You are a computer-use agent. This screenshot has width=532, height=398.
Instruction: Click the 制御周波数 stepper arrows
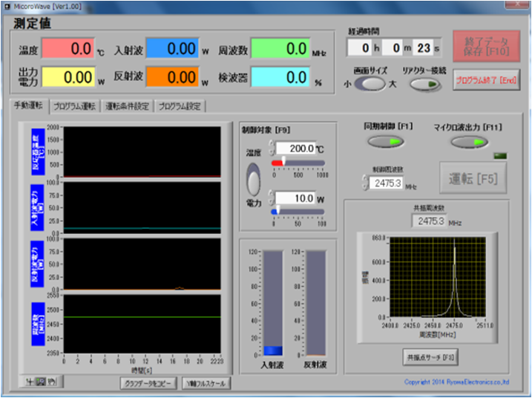(364, 183)
